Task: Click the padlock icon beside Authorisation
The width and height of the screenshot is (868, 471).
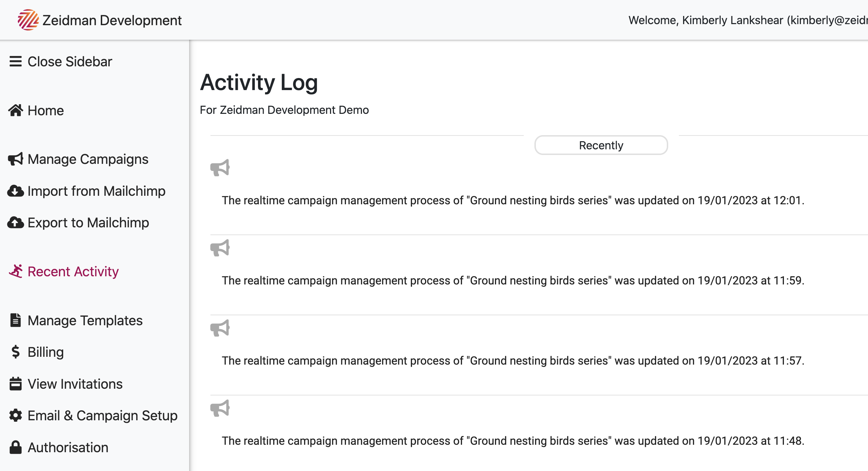Action: tap(16, 447)
